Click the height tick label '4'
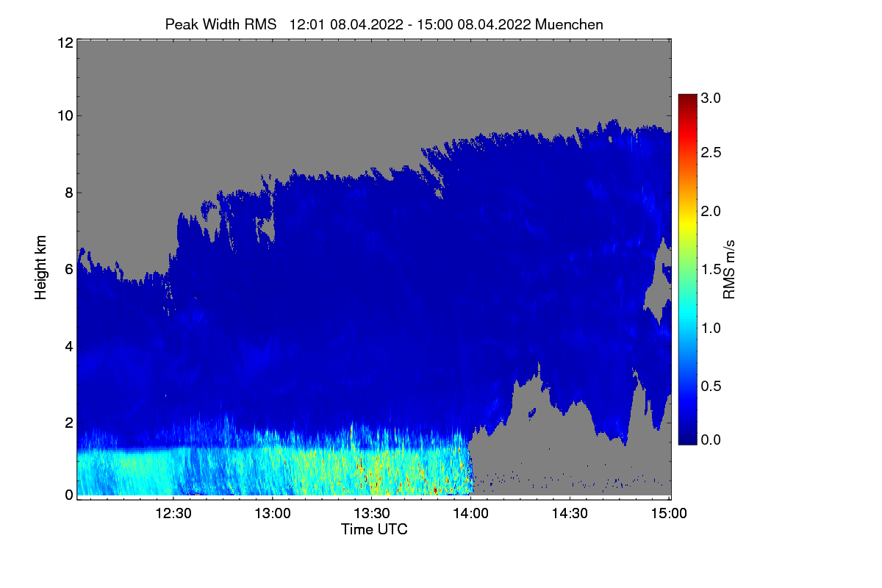This screenshot has height=588, width=882. (68, 345)
